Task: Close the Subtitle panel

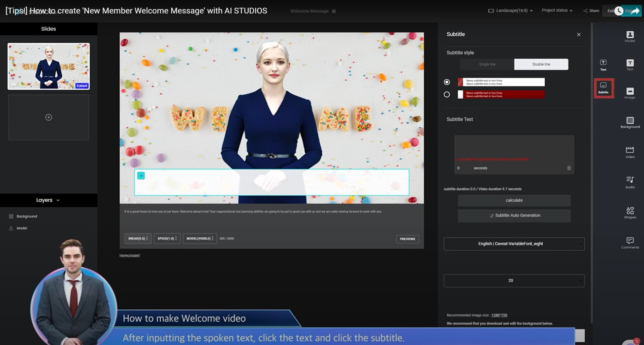Action: click(x=579, y=35)
